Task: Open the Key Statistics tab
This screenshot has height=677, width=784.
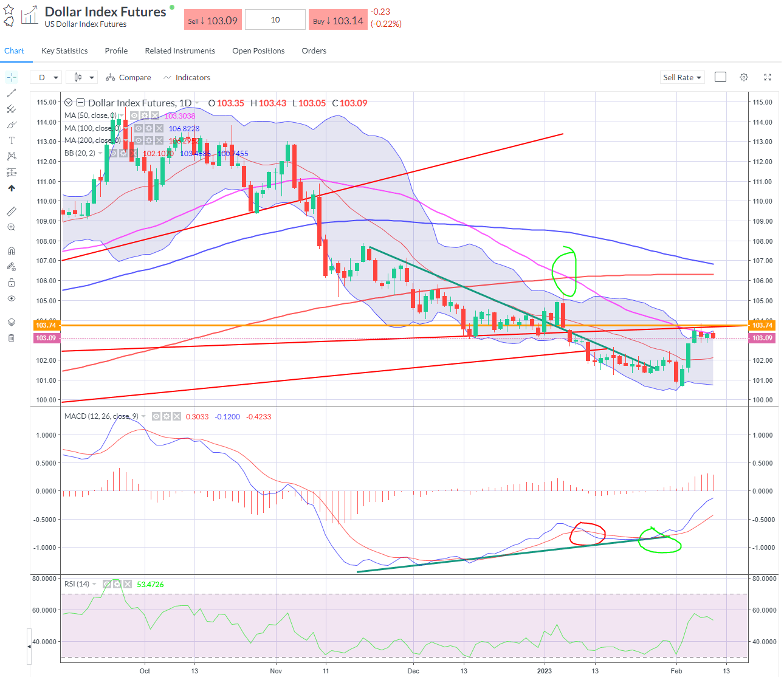Action: point(64,50)
